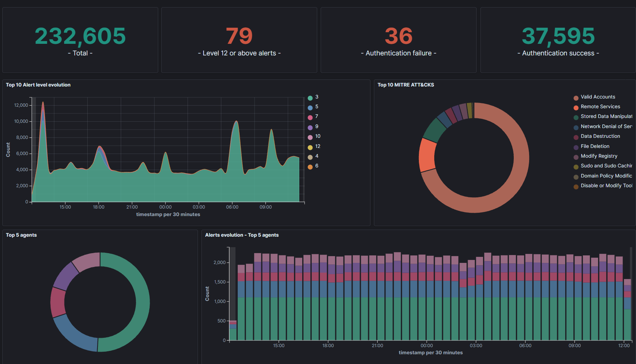
Task: Click the 'Valid Accounts' legend label
Action: point(598,97)
